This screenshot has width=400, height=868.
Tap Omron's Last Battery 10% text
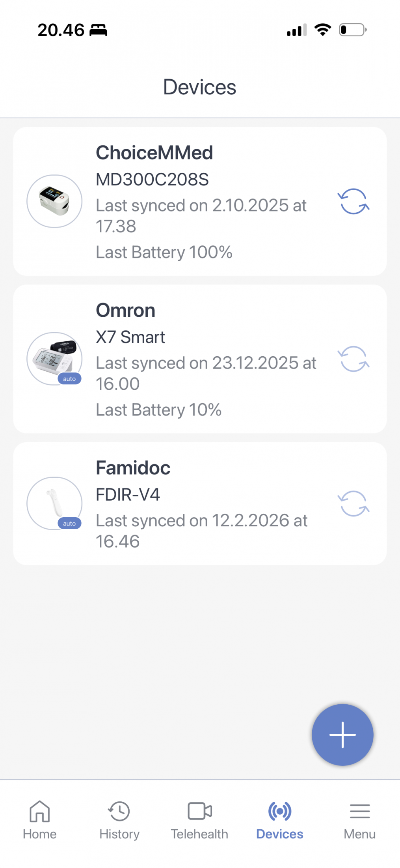click(x=159, y=410)
